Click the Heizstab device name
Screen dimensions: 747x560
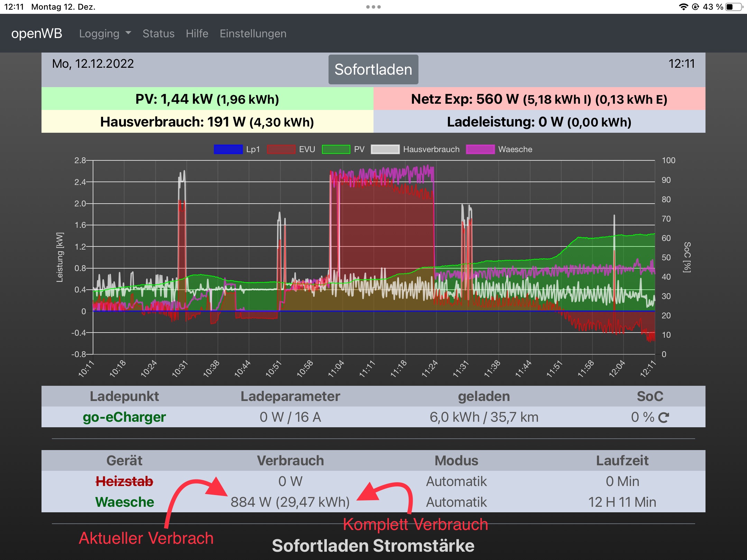pyautogui.click(x=124, y=481)
